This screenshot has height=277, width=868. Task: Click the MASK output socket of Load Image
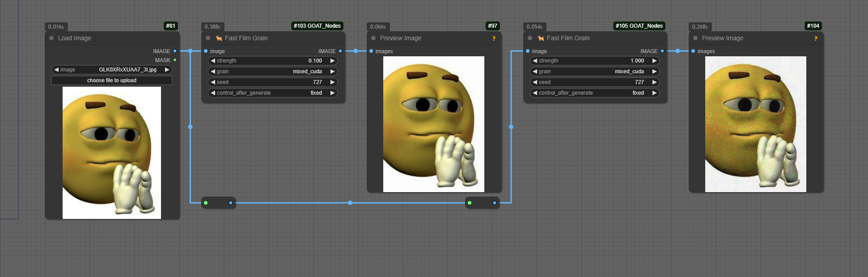[175, 60]
